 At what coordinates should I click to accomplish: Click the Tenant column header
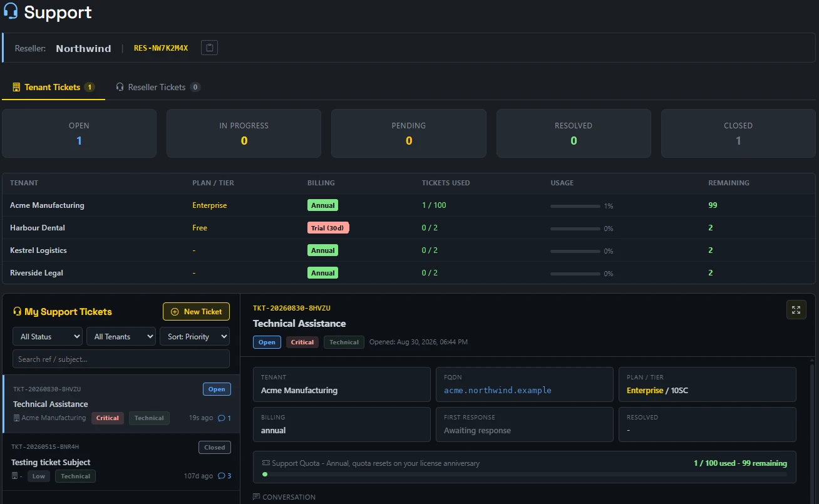(x=24, y=183)
